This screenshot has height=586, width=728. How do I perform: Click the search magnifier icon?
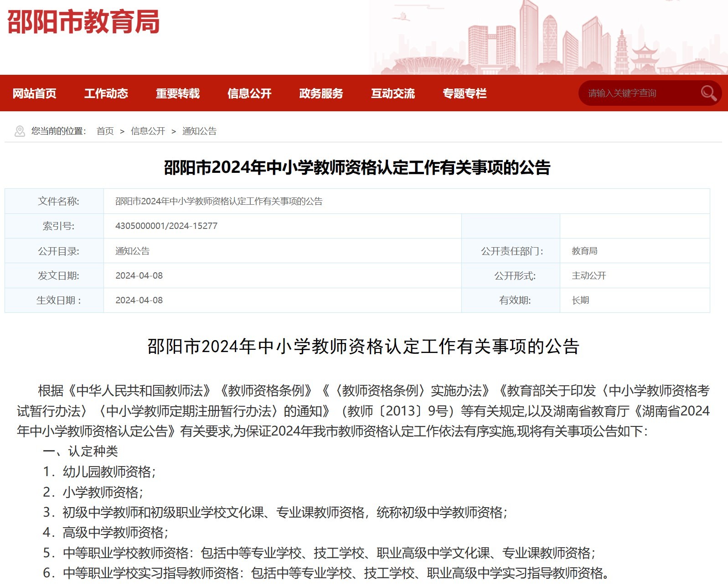[x=708, y=93]
